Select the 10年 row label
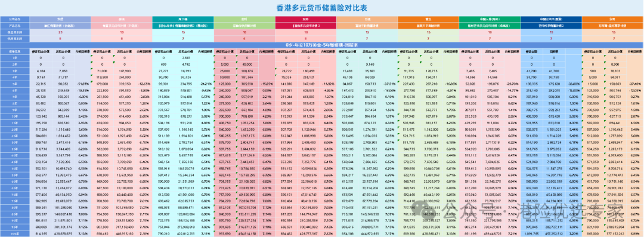The height and width of the screenshot is (237, 644). (x=15, y=116)
